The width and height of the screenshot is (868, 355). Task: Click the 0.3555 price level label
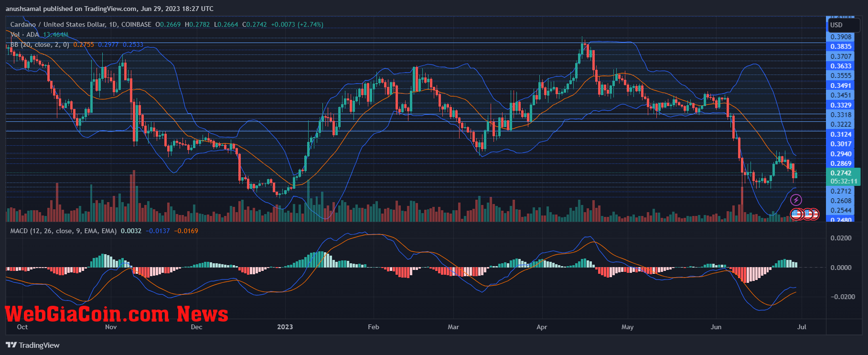pyautogui.click(x=841, y=75)
